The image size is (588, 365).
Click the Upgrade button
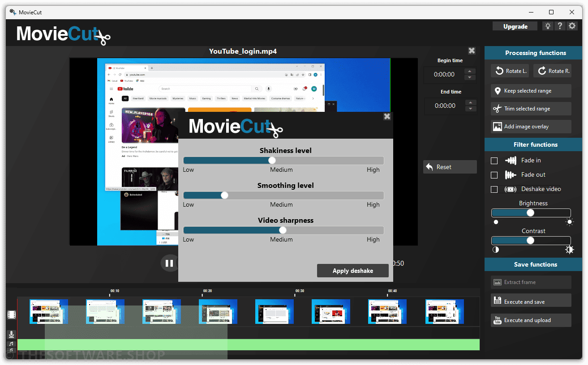click(515, 26)
